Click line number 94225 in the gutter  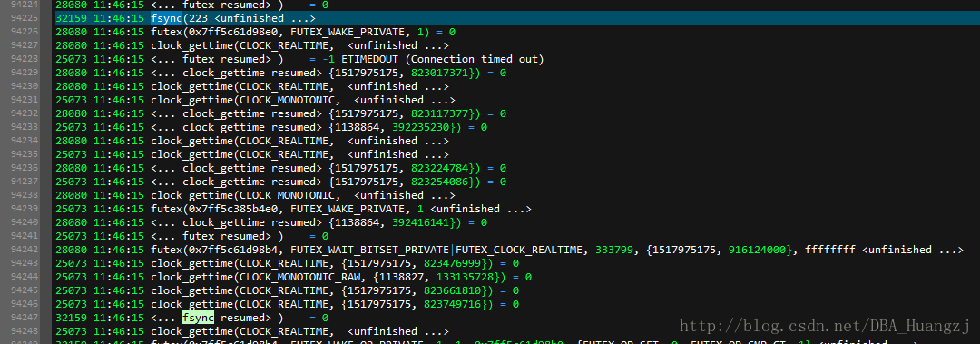pos(25,19)
